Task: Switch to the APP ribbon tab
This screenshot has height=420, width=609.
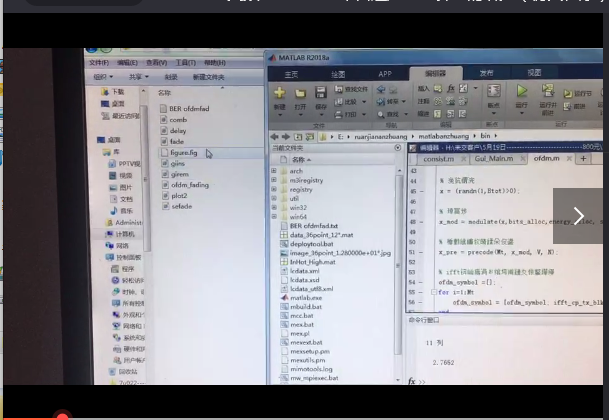Action: (385, 73)
